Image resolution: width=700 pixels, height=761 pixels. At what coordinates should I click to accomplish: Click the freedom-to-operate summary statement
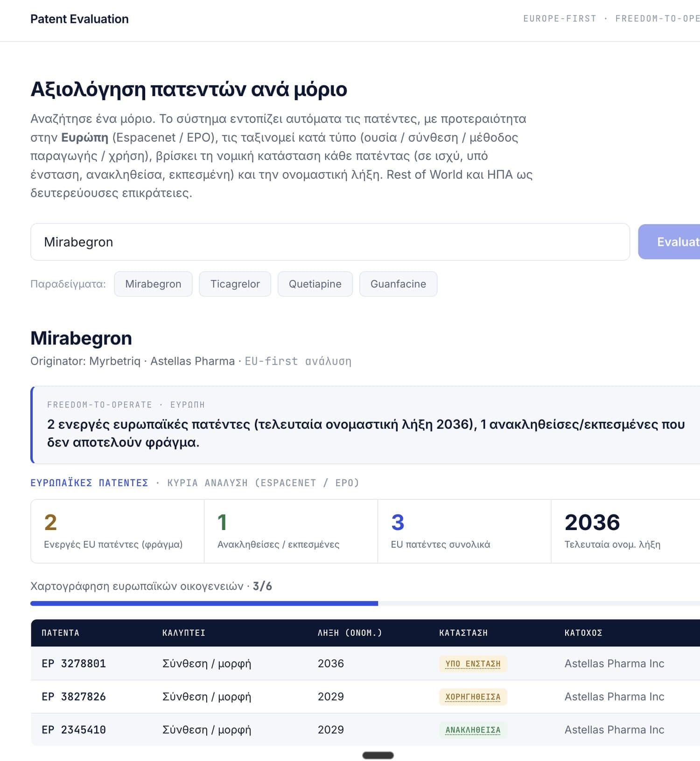366,433
